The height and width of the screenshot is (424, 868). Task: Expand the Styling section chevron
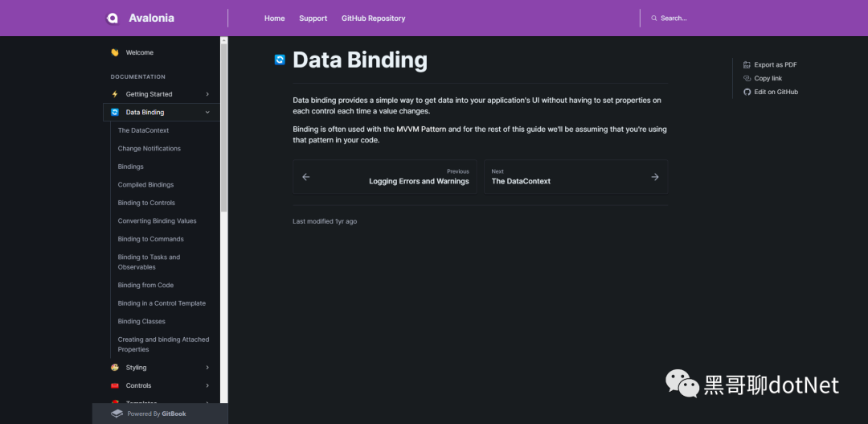(x=207, y=368)
